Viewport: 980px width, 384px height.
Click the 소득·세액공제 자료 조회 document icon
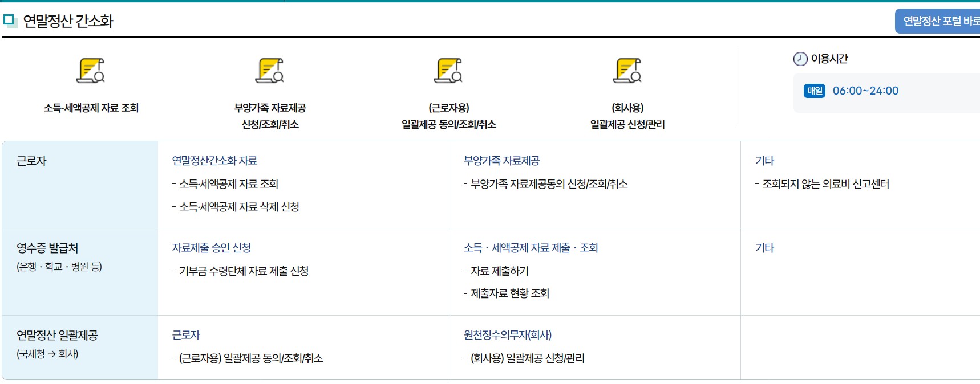[91, 71]
